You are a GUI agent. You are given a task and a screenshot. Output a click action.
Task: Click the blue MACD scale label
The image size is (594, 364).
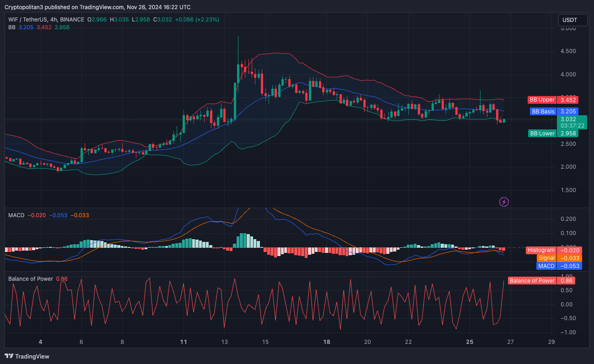(546, 266)
